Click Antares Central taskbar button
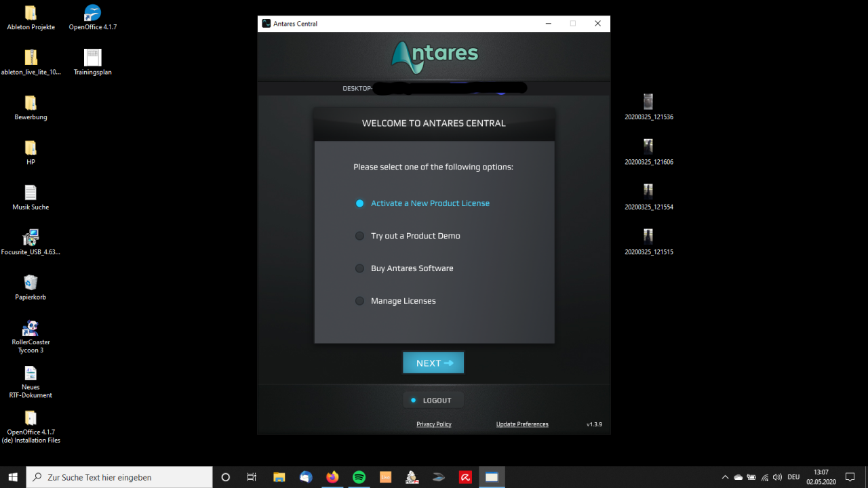This screenshot has height=488, width=868. click(x=492, y=477)
